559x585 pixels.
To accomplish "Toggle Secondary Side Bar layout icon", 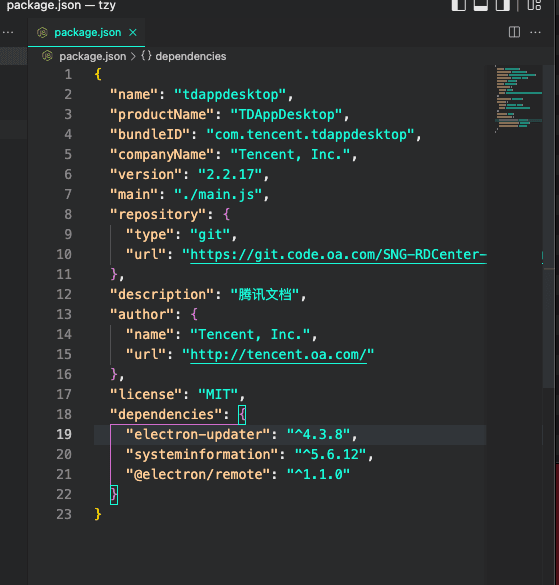I will (502, 5).
